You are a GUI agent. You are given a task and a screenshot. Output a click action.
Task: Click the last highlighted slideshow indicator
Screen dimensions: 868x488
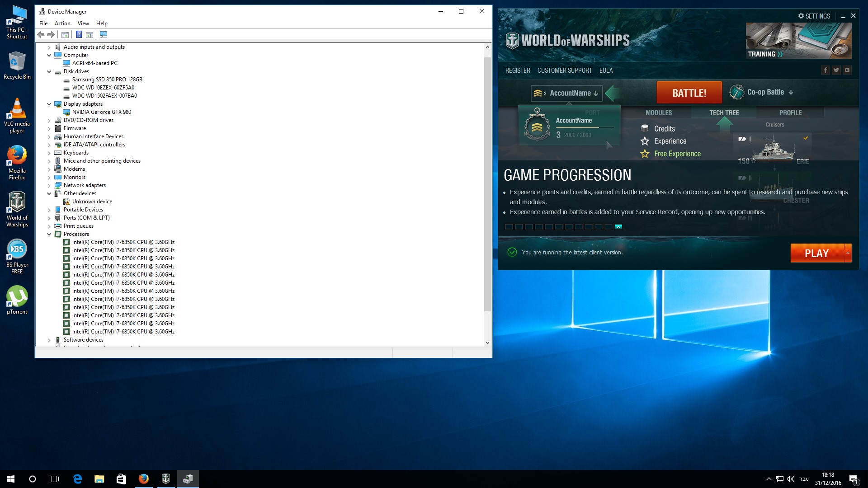pyautogui.click(x=618, y=227)
